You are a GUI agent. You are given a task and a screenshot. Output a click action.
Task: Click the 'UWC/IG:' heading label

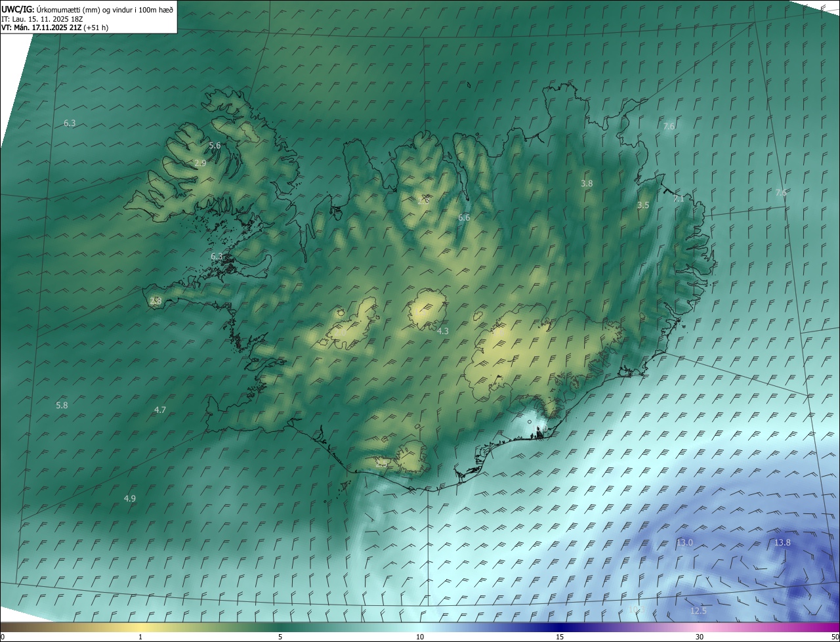click(x=18, y=9)
